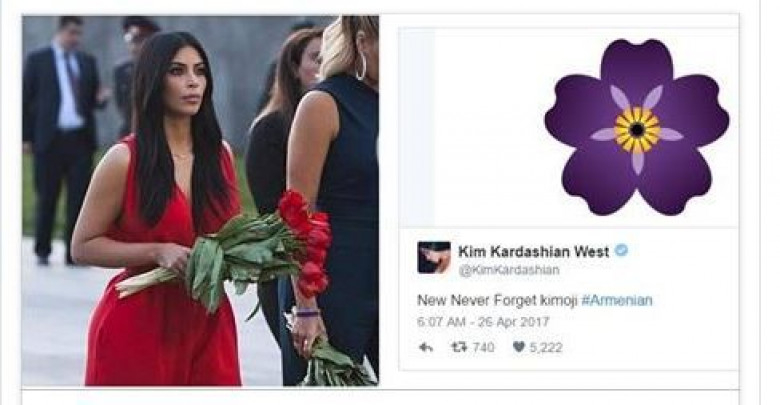Click the retweet count 740

[483, 347]
